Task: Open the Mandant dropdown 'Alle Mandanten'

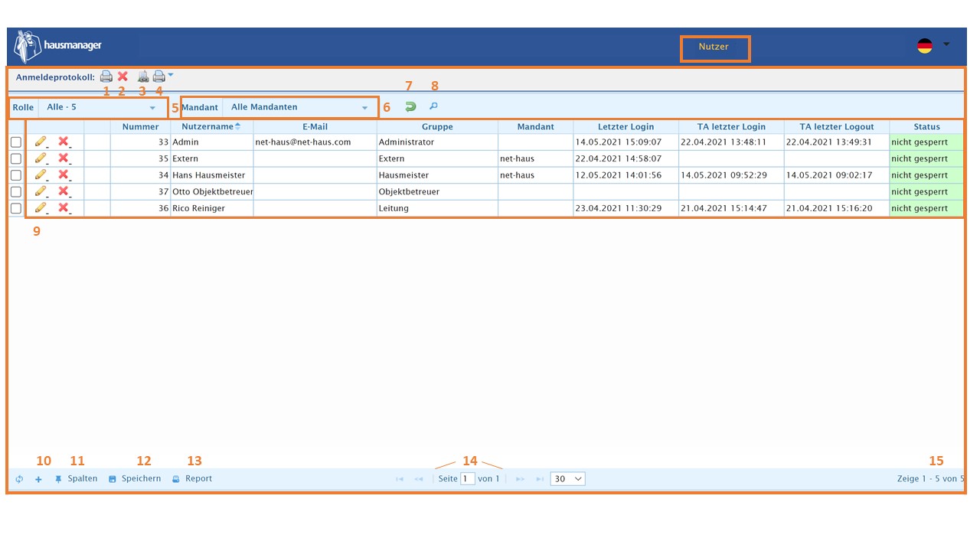Action: [x=299, y=108]
